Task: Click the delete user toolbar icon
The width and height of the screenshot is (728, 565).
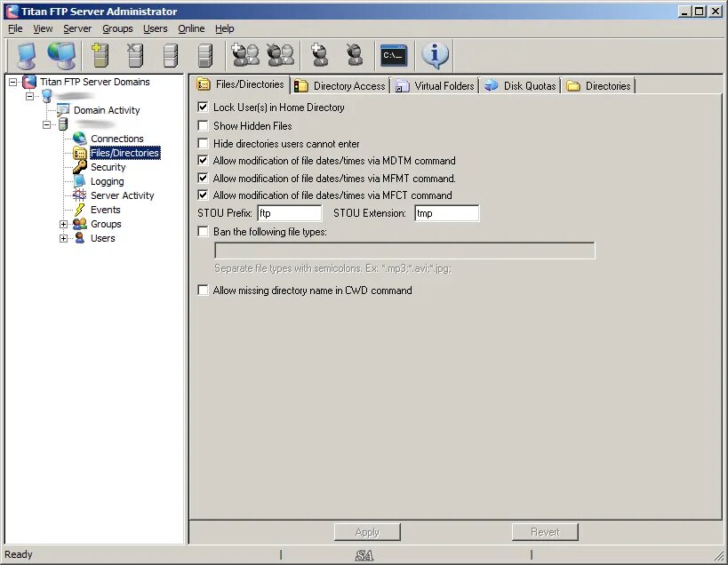Action: tap(355, 55)
